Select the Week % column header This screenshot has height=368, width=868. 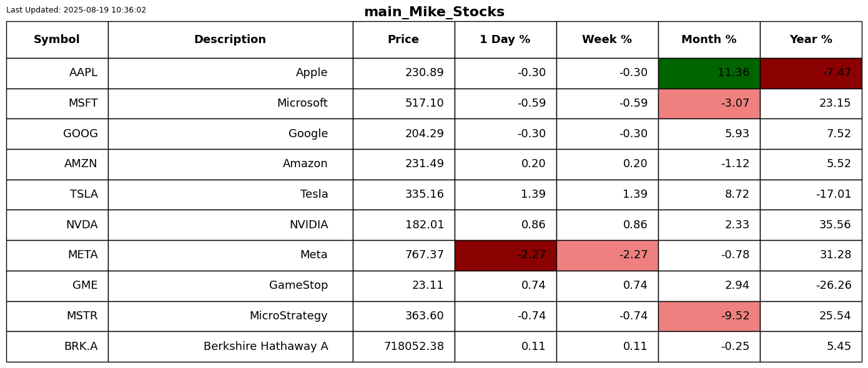click(607, 40)
